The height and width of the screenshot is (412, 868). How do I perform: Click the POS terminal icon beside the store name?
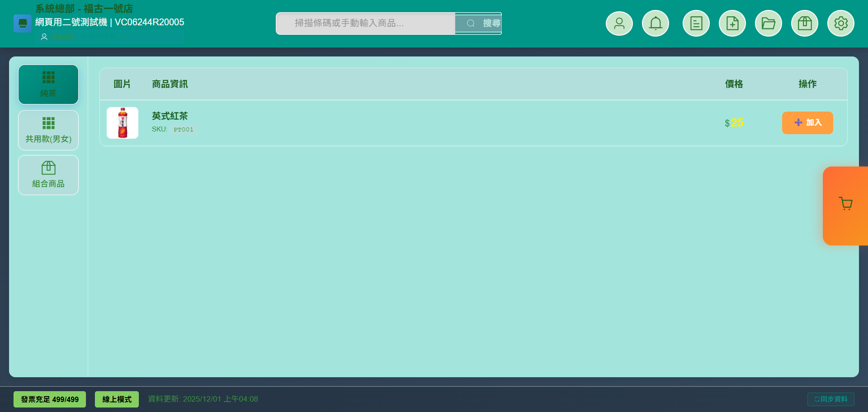coord(23,23)
